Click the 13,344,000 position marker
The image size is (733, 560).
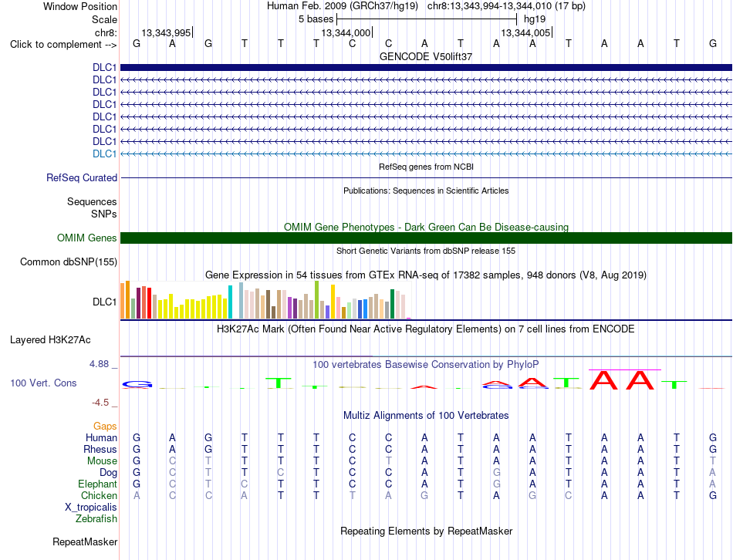[x=346, y=32]
